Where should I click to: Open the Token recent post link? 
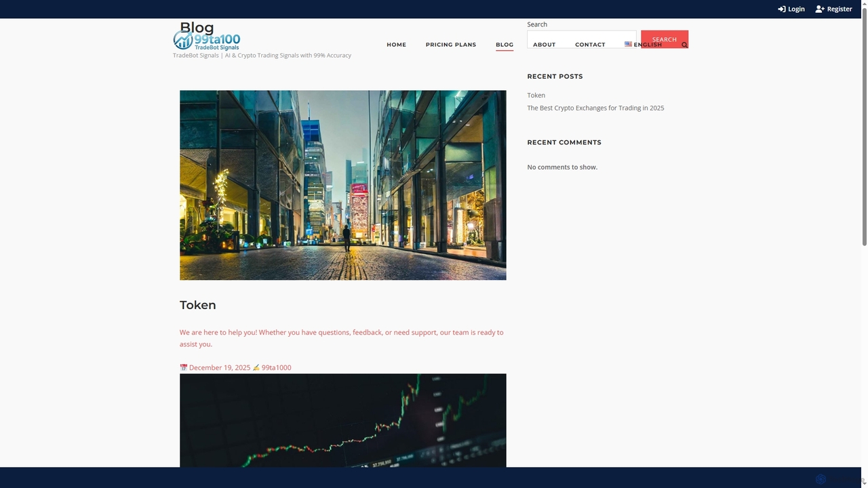pos(536,96)
